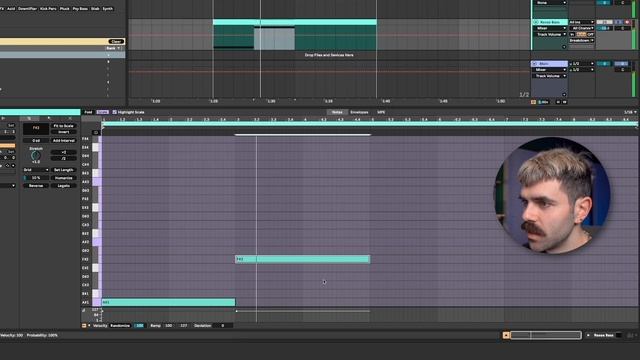Open the 1/16 grid size dropdown

[630, 112]
